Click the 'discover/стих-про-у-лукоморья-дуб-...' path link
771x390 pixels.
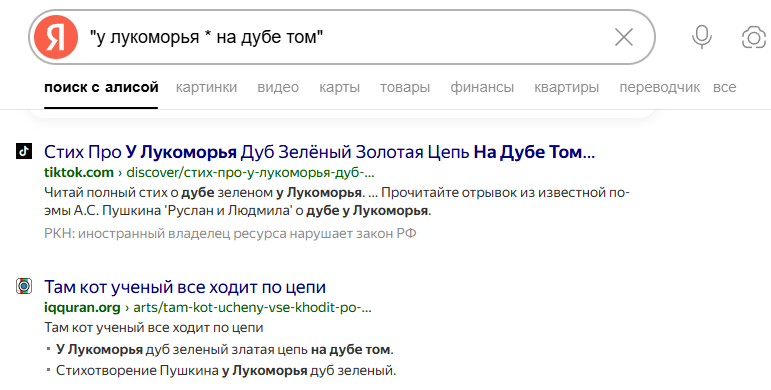point(250,173)
